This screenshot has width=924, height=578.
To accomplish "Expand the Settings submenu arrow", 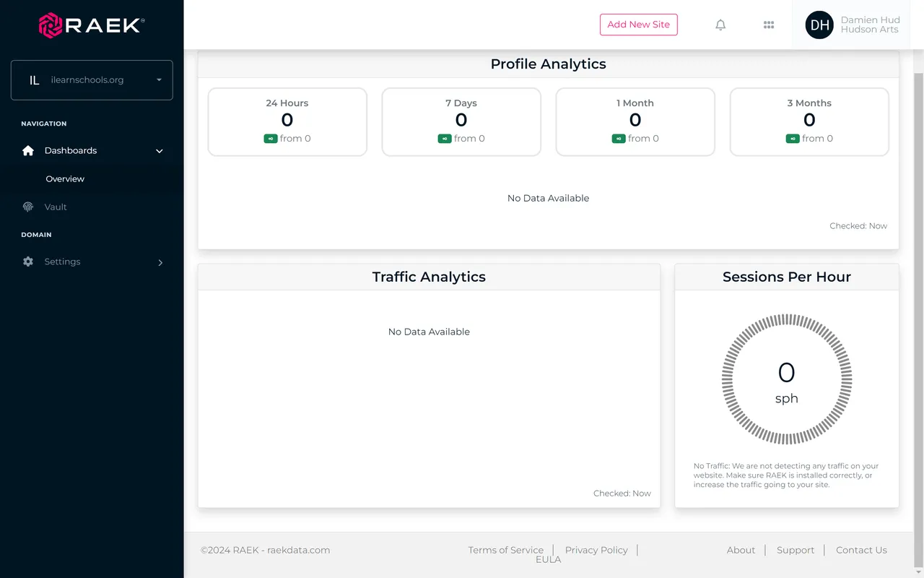I will (x=160, y=262).
